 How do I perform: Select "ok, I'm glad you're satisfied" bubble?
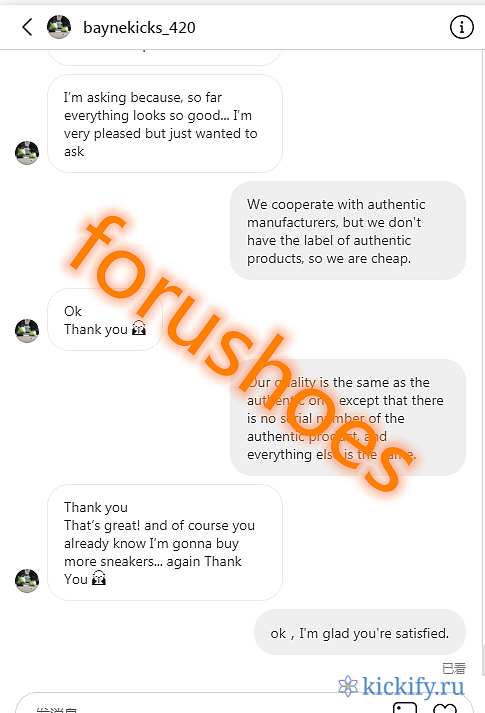click(x=360, y=633)
